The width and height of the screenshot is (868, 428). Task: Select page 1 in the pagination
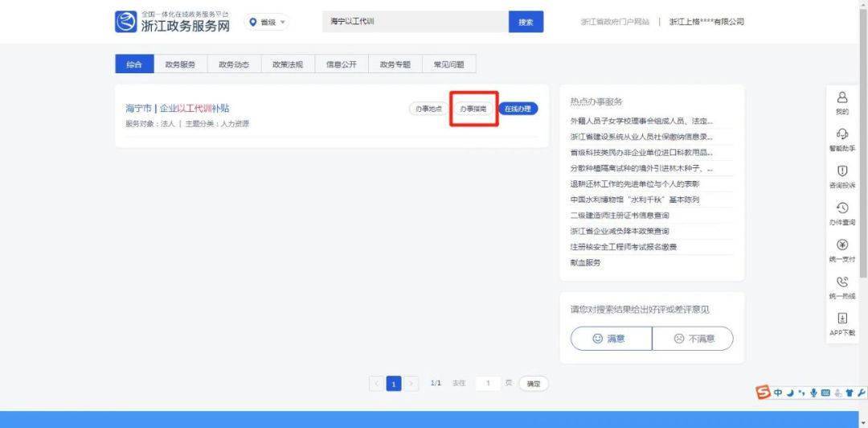pos(394,383)
